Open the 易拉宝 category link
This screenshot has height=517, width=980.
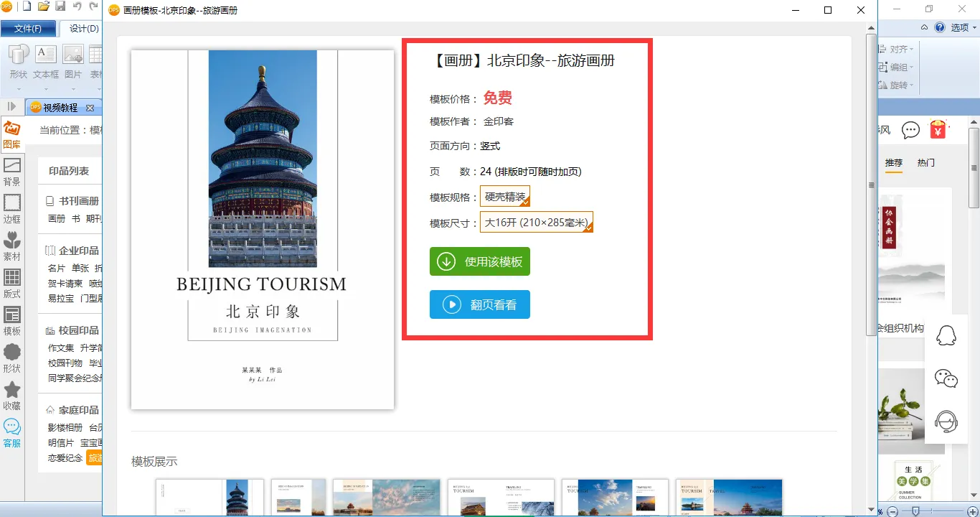pyautogui.click(x=61, y=298)
